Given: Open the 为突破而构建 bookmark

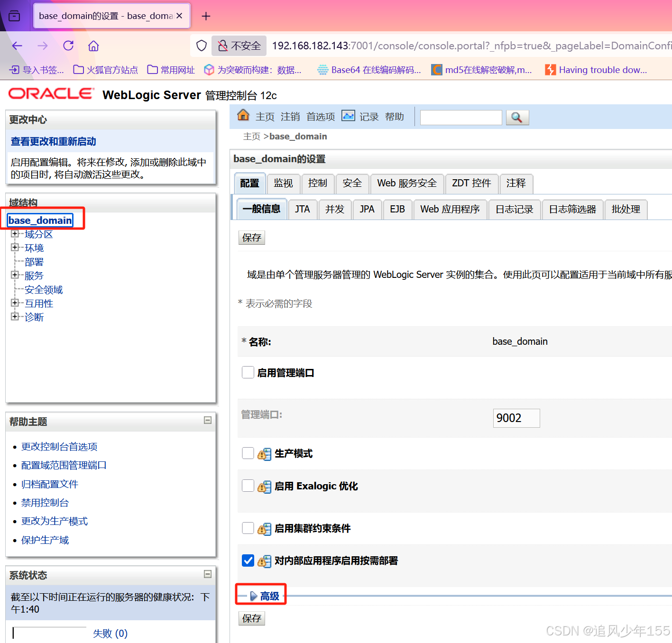Looking at the screenshot, I should pyautogui.click(x=253, y=70).
